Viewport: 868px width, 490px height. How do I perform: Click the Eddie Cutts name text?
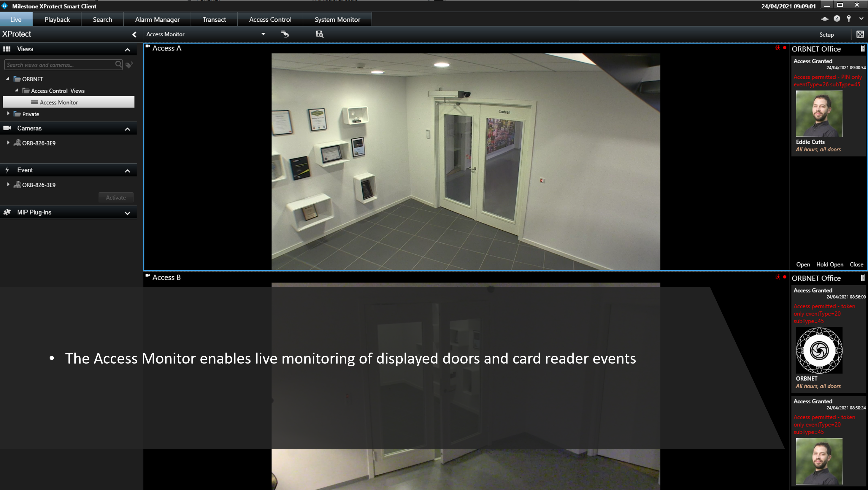pos(810,142)
